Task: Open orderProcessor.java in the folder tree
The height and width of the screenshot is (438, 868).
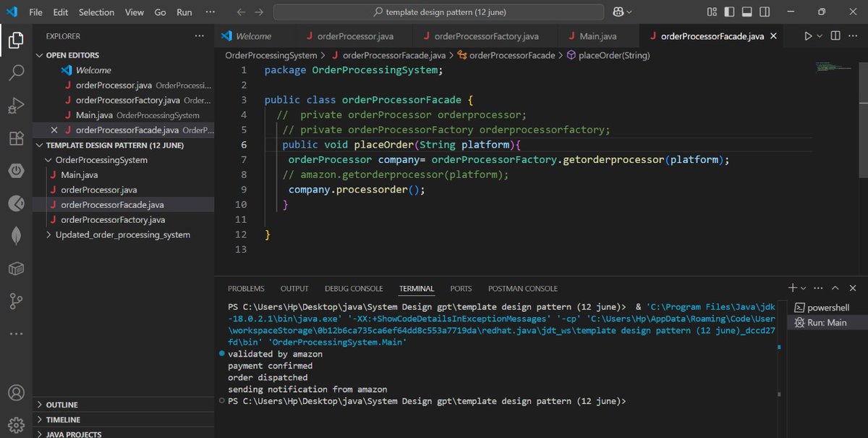Action: point(99,190)
